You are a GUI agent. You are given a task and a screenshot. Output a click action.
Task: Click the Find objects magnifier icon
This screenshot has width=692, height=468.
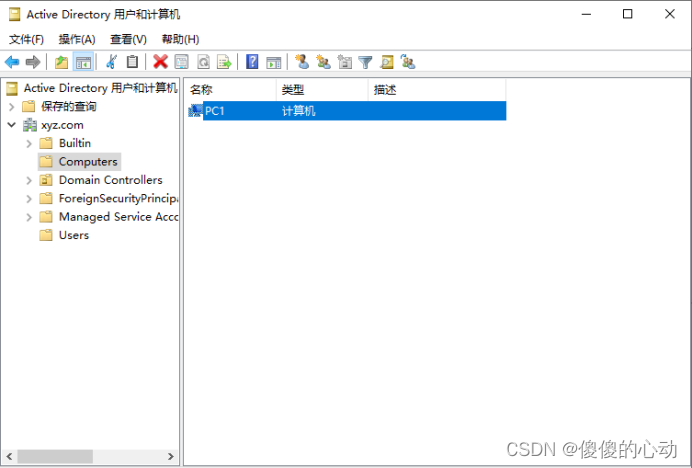click(387, 62)
